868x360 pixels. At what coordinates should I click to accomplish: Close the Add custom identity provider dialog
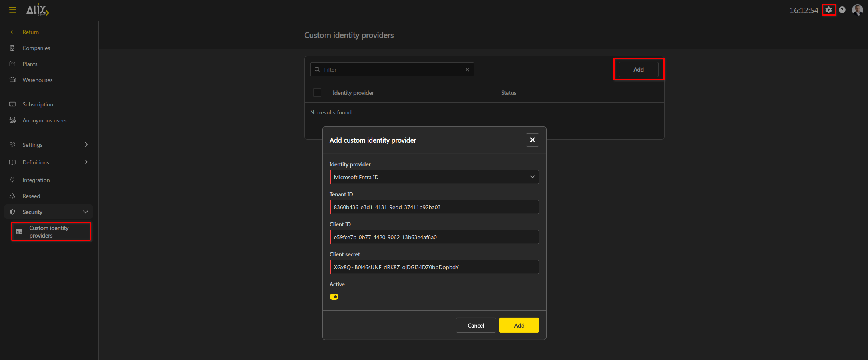[x=532, y=140]
